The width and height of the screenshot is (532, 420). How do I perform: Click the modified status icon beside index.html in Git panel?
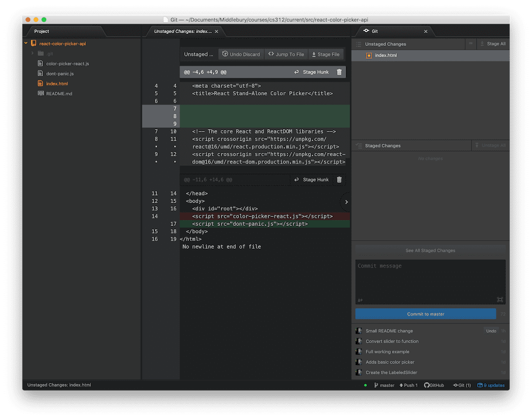tap(369, 55)
